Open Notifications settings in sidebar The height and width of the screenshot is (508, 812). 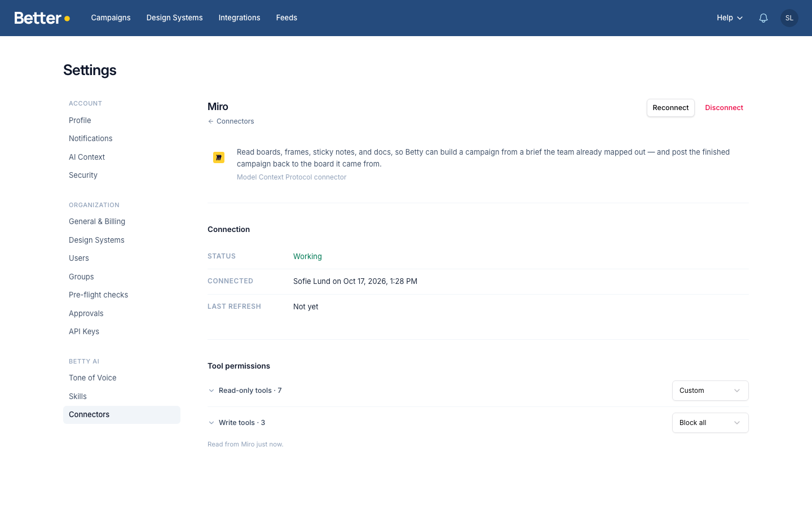(122, 139)
